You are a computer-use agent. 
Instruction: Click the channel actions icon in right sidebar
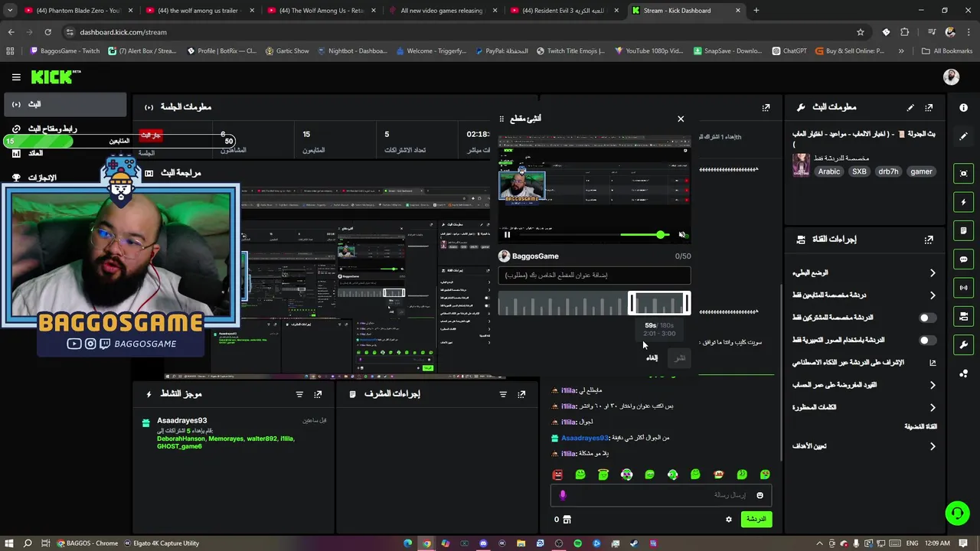point(963,316)
